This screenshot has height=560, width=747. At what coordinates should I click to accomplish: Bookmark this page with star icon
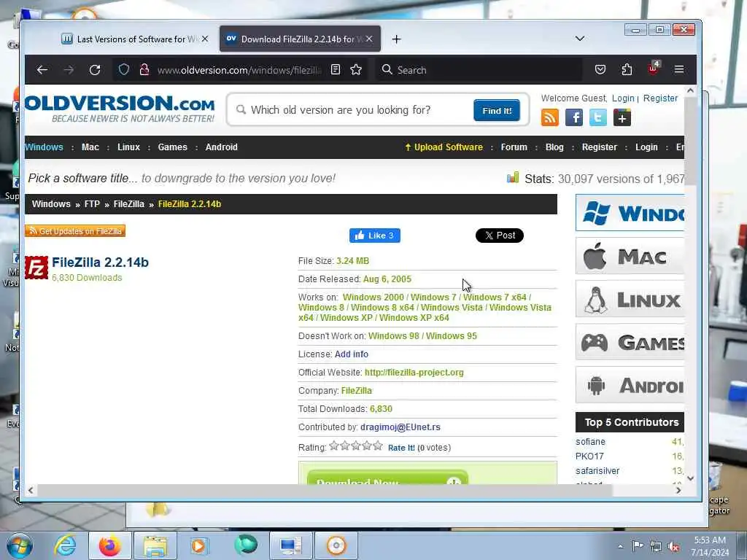click(x=356, y=70)
